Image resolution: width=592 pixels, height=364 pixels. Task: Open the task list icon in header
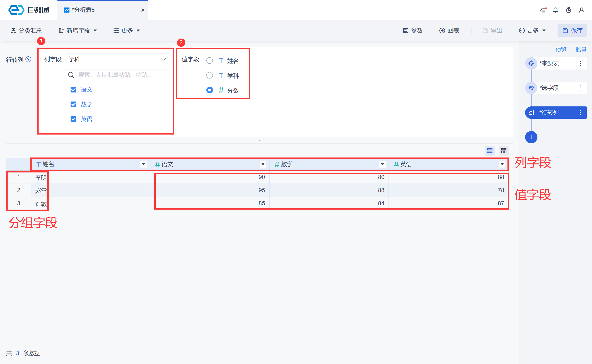[543, 10]
